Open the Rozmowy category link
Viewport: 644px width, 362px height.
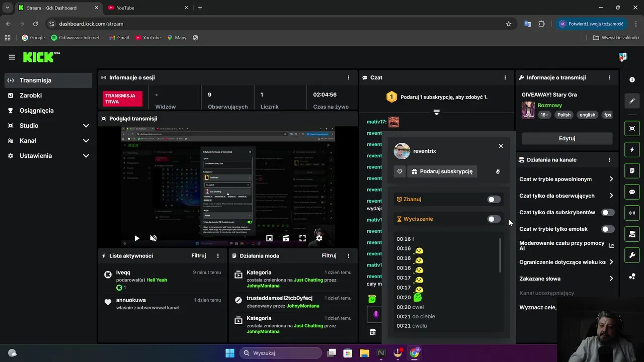pos(550,105)
